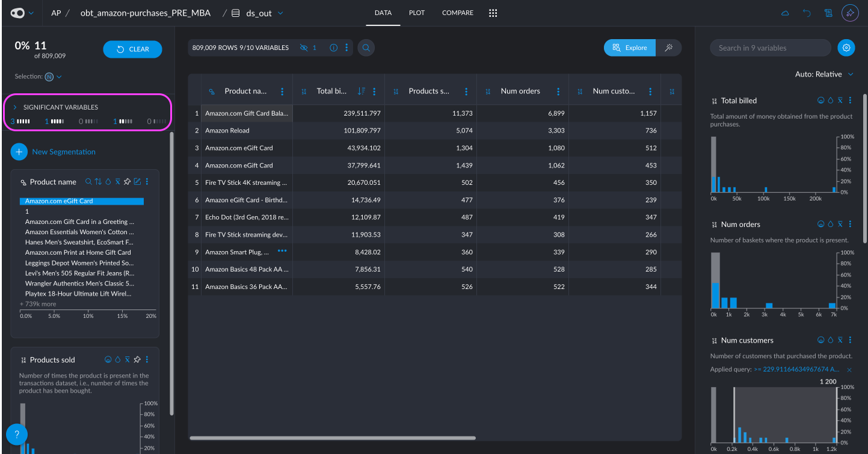The width and height of the screenshot is (868, 454).
Task: Open Product name card more options
Action: pyautogui.click(x=147, y=181)
